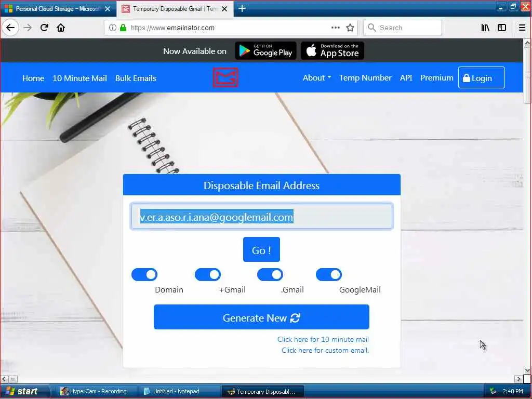Screen dimensions: 532x399
Task: Toggle the Domain switch off
Action: 144,275
